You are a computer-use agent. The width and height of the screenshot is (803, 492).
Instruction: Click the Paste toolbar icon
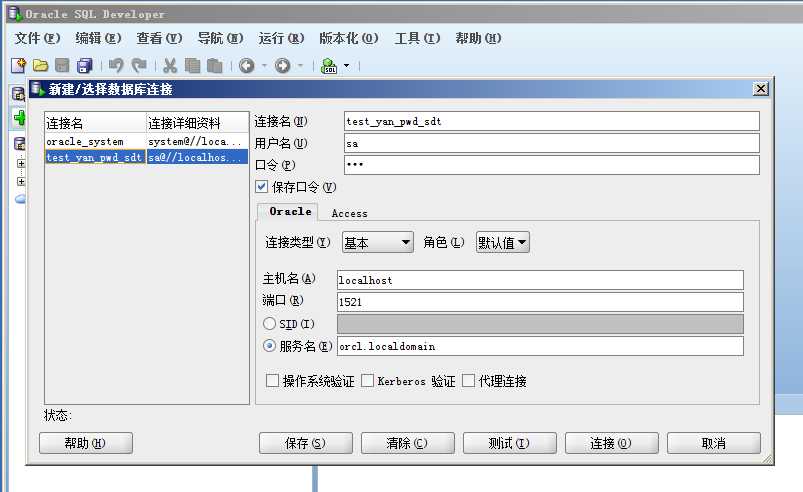(x=215, y=66)
